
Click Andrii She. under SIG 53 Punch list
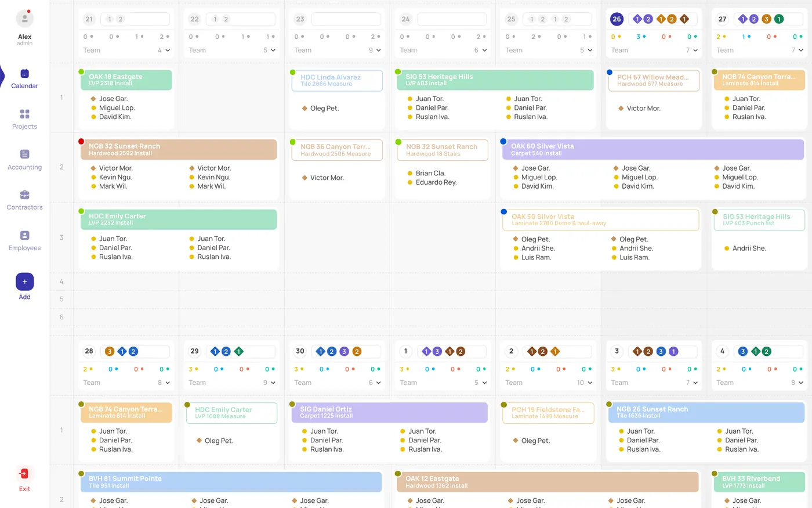(749, 248)
